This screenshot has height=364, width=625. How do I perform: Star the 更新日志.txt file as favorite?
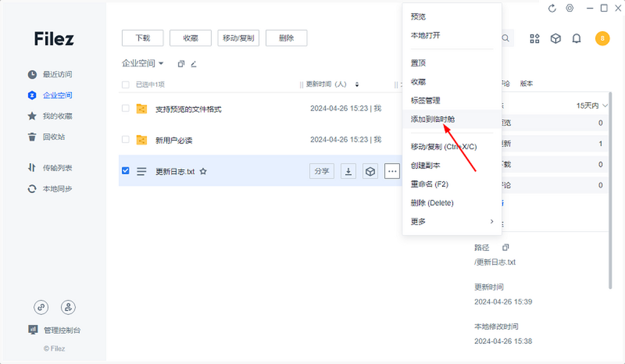coord(203,171)
